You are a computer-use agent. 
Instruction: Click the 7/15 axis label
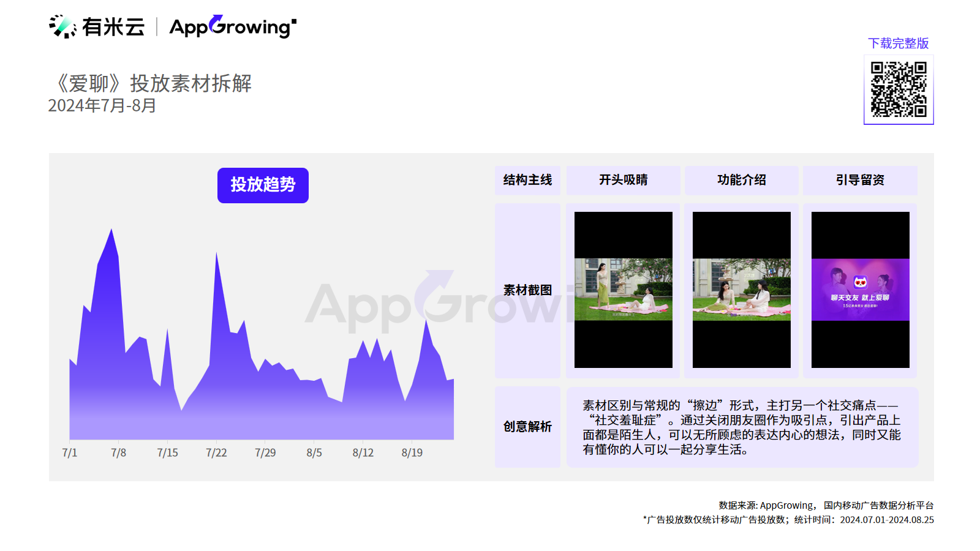click(167, 453)
